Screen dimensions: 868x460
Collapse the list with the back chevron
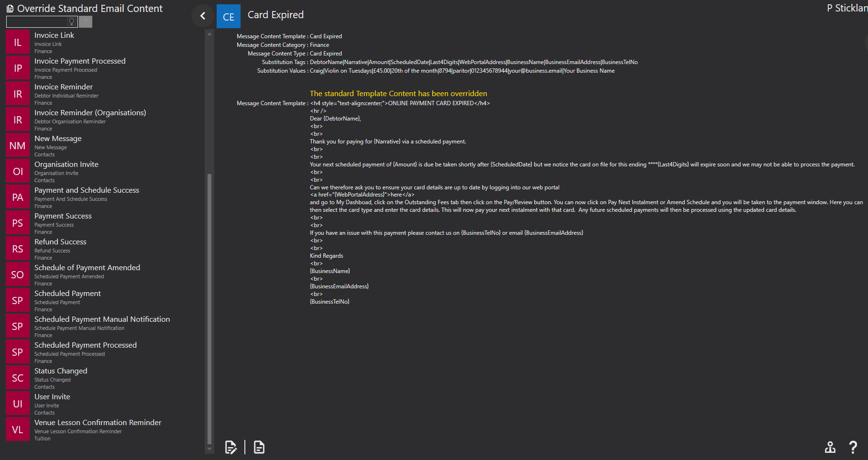203,16
